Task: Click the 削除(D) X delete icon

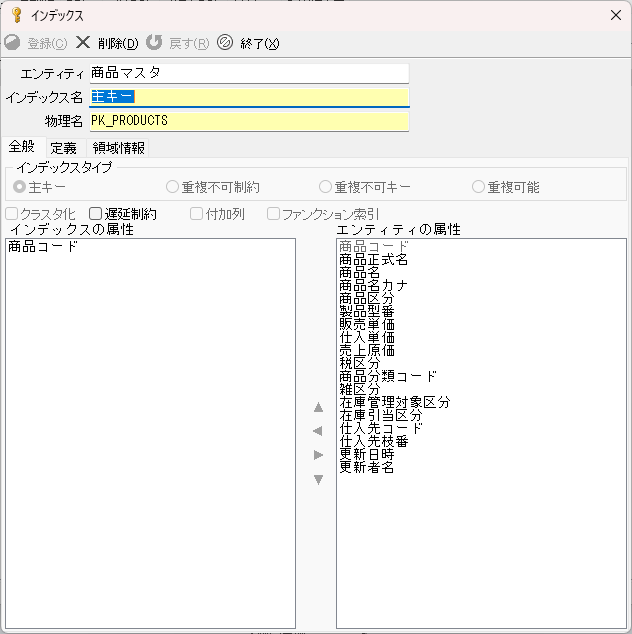Action: point(83,42)
